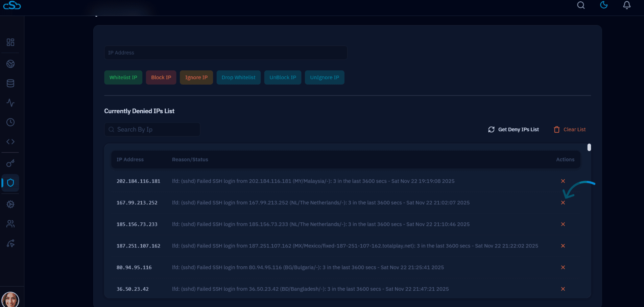This screenshot has width=644, height=307.
Task: Select IP address text 185.156.73.233
Action: click(x=137, y=224)
